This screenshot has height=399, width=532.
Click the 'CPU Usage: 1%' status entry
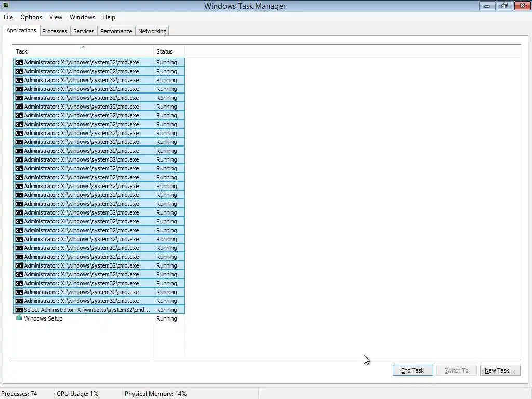point(78,394)
